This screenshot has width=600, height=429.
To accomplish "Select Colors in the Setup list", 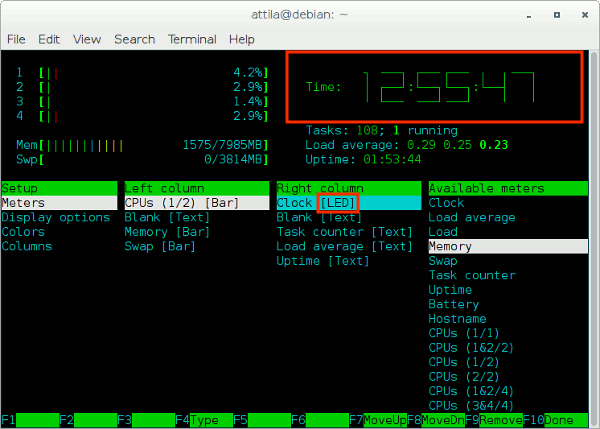I will 23,232.
